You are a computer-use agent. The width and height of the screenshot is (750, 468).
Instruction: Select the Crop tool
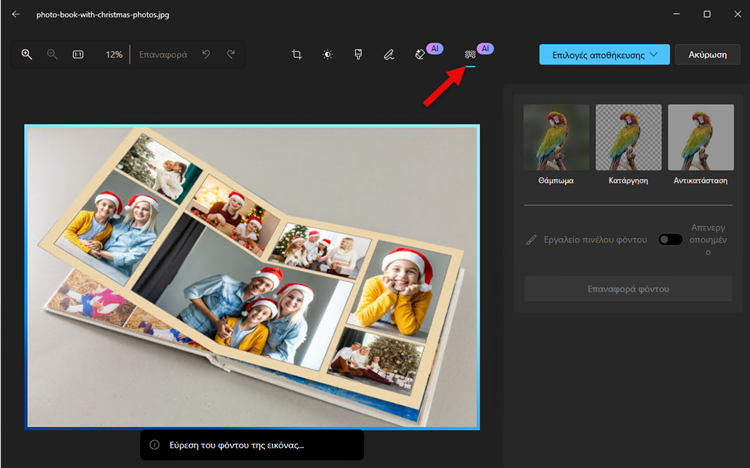(297, 54)
